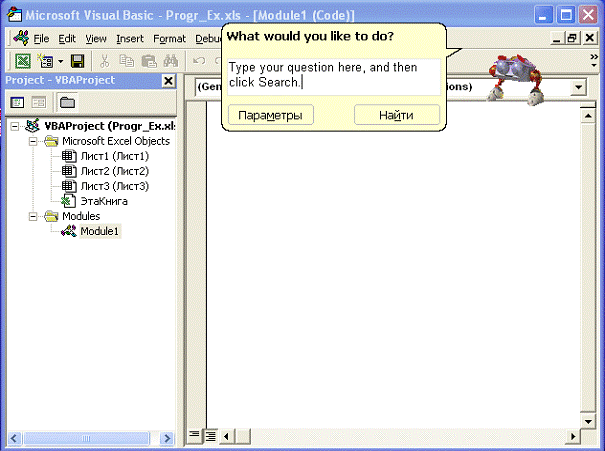
Task: Click the Visual Basic title bar icon
Action: 14,15
